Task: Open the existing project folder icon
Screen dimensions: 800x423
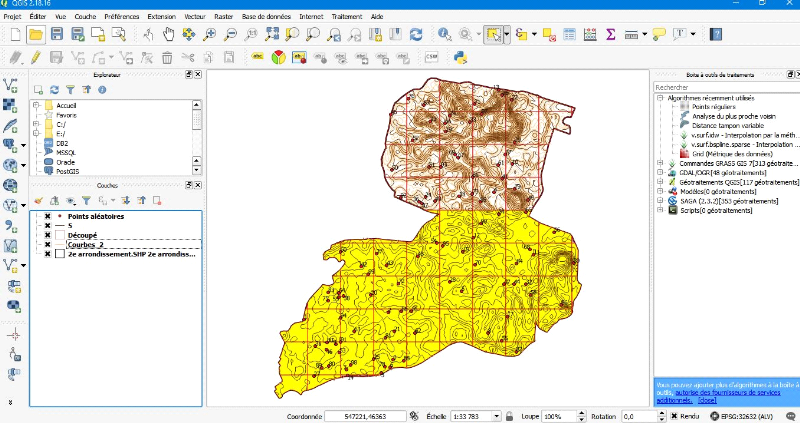Action: (x=36, y=34)
